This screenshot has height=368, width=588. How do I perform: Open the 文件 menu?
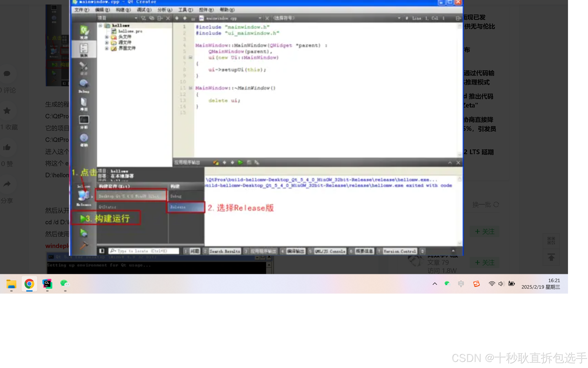click(x=82, y=10)
